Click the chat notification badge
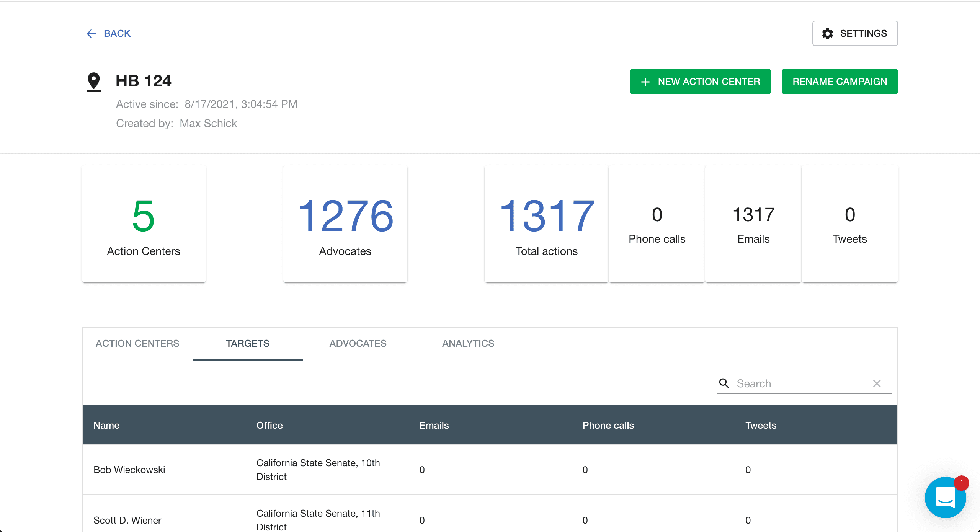 961,483
